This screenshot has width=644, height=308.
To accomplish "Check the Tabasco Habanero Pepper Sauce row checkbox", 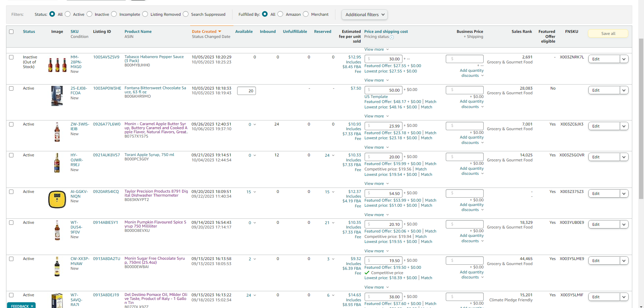I will pos(11,57).
